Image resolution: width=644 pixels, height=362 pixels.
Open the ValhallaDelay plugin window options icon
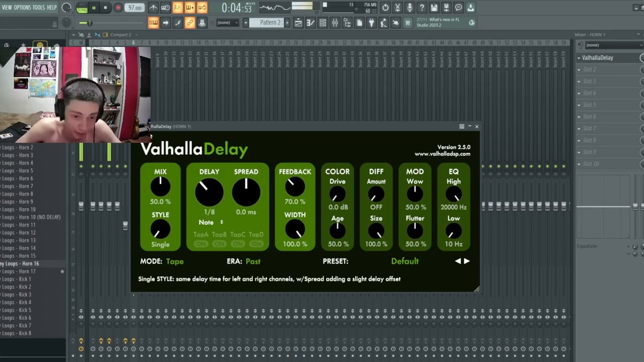pos(461,127)
